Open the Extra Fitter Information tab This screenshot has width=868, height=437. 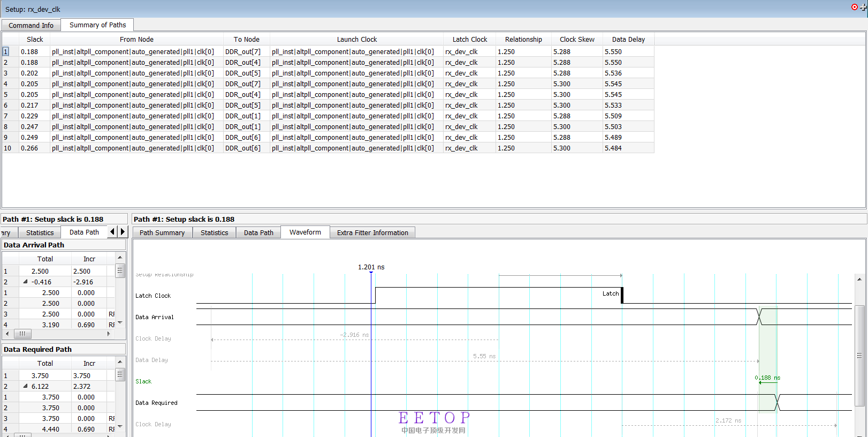click(372, 233)
